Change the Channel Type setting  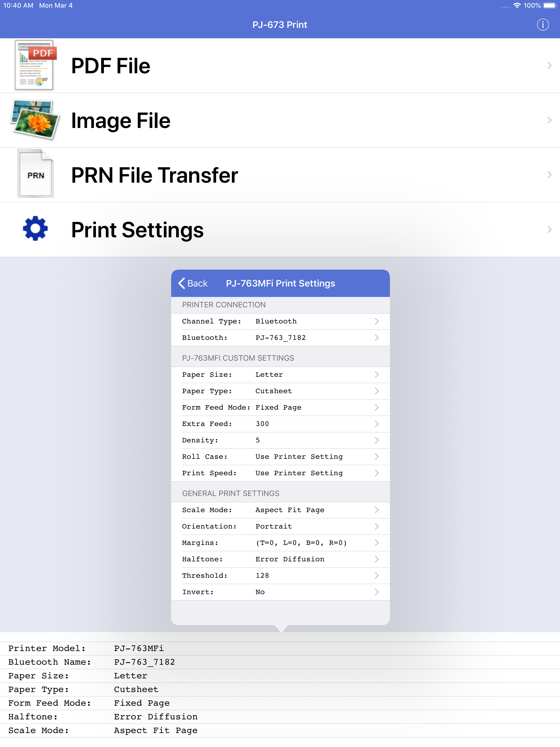[280, 321]
